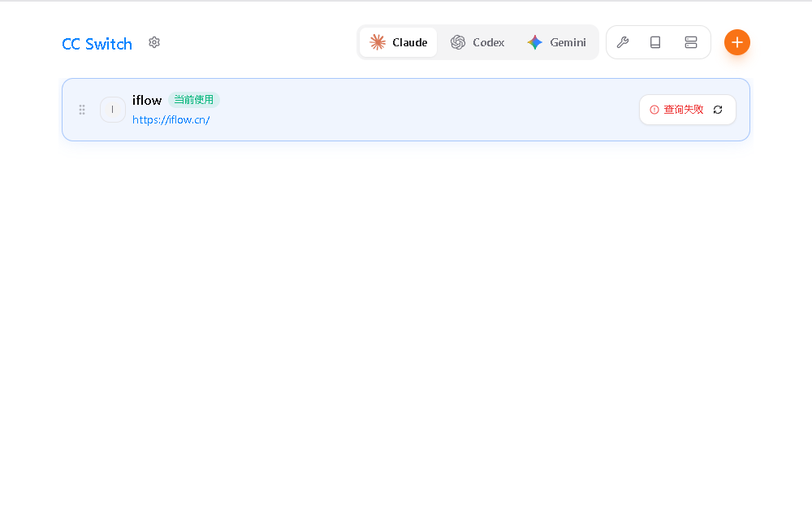Screen dimensions: 812x528
Task: Switch to the Claude tab
Action: click(x=399, y=42)
